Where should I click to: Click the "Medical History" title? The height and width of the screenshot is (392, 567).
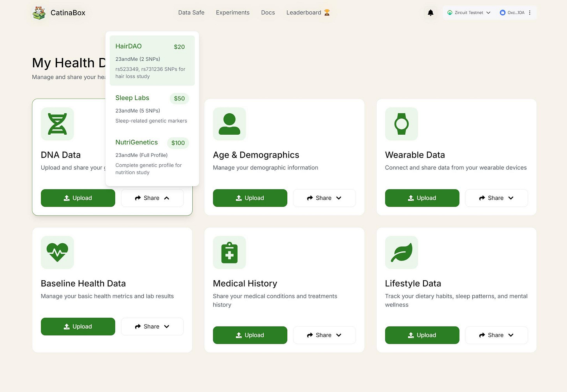(x=245, y=283)
